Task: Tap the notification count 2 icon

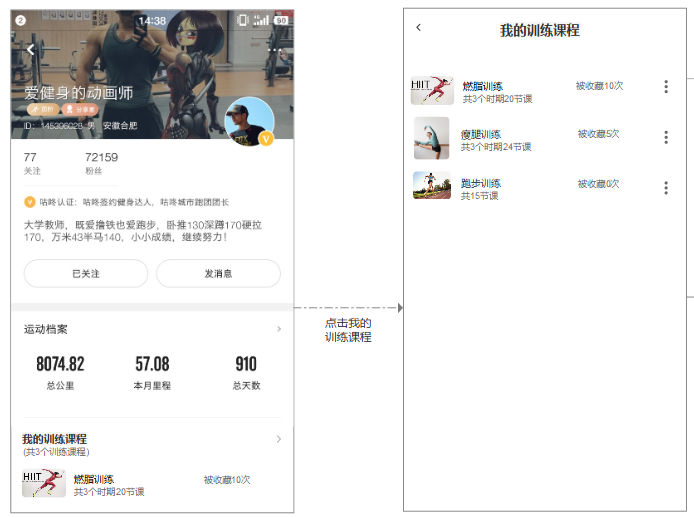Action: pos(20,20)
